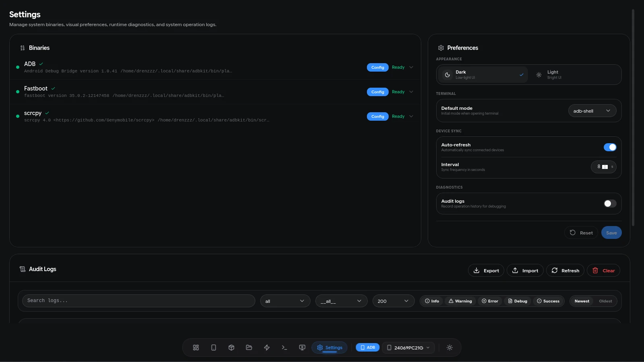
Task: Expand the ADB binary row chevron
Action: 411,67
